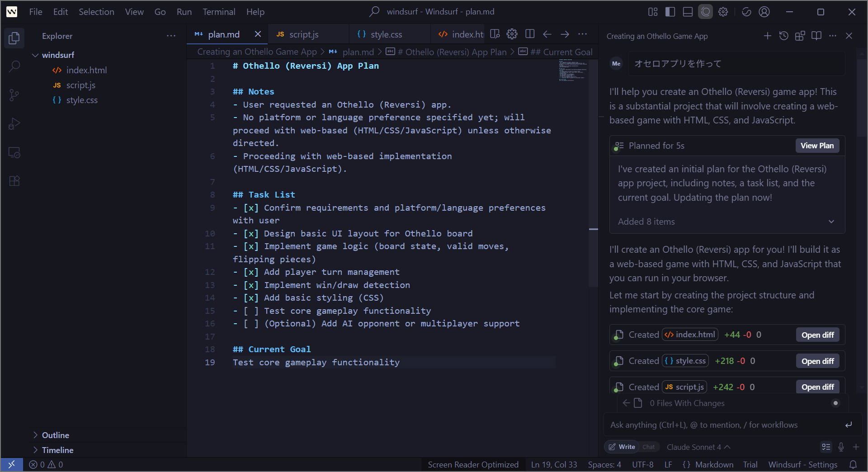Open style.css in Explorer tree
Viewport: 868px width, 472px height.
click(82, 100)
